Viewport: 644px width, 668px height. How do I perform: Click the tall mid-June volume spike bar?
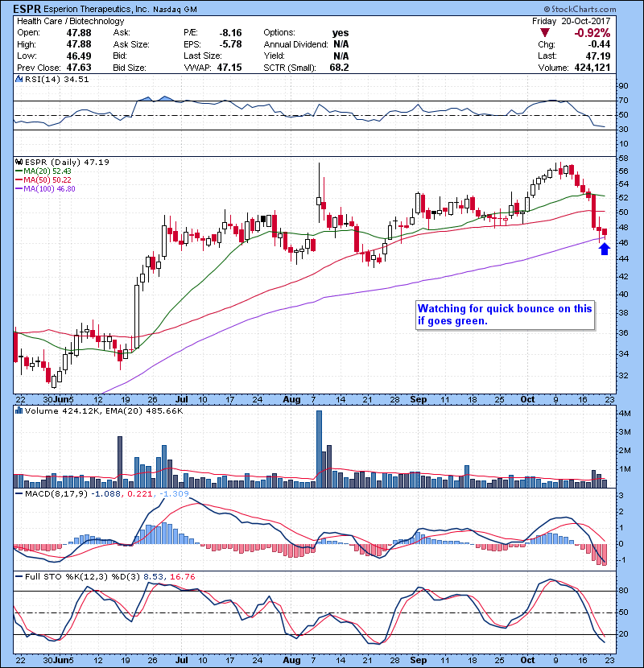pyautogui.click(x=120, y=462)
